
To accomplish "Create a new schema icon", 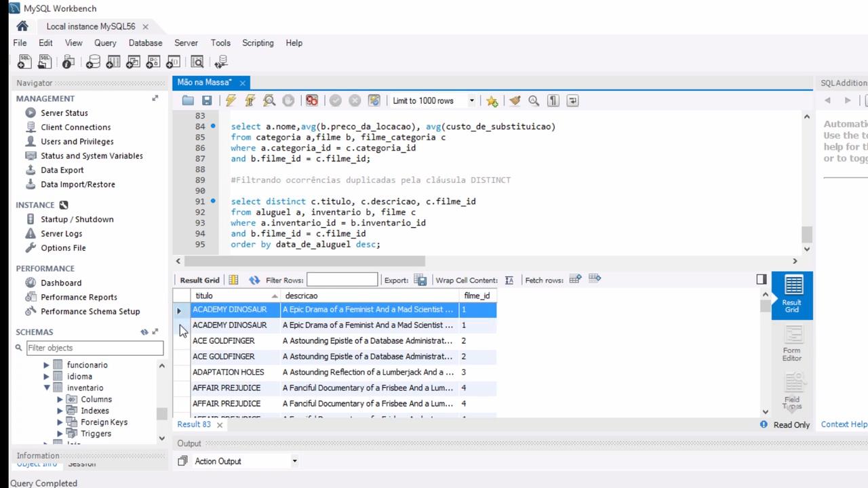I will (93, 62).
